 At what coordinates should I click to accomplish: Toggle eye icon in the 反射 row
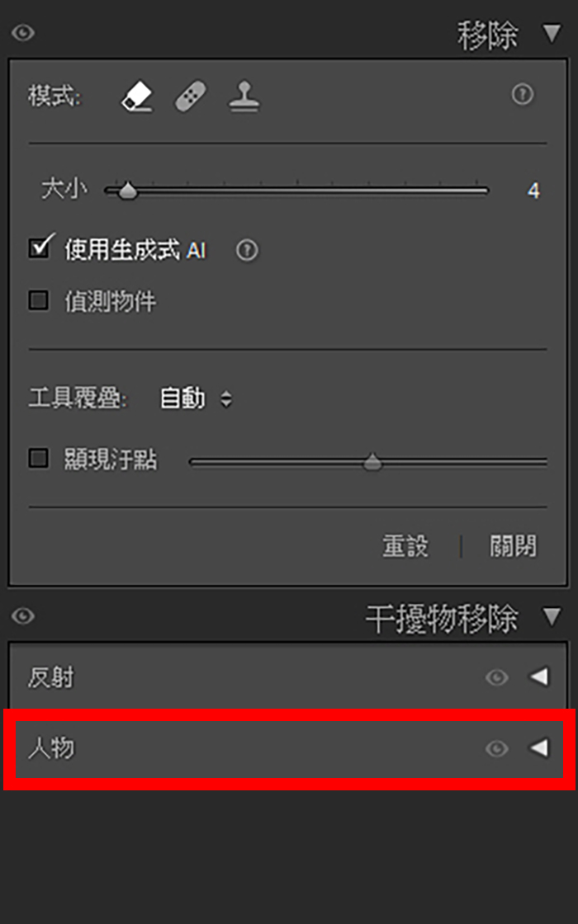point(496,677)
